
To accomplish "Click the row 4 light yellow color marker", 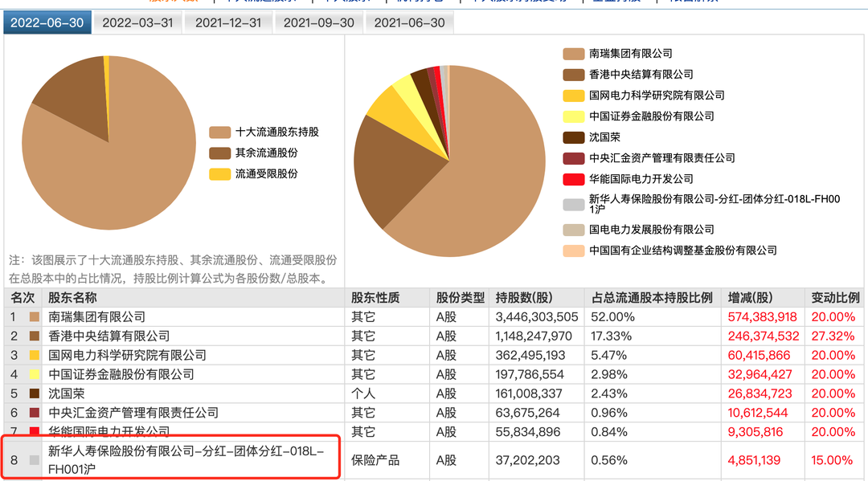I will [x=35, y=375].
